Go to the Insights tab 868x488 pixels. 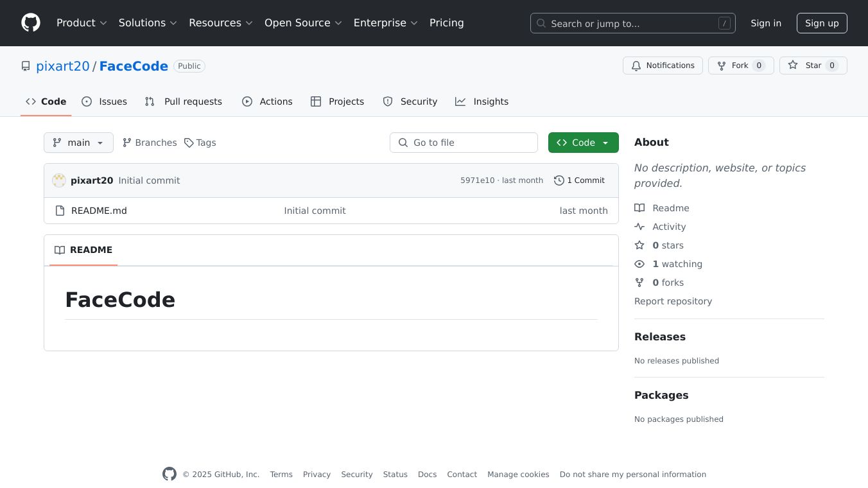[x=482, y=101]
